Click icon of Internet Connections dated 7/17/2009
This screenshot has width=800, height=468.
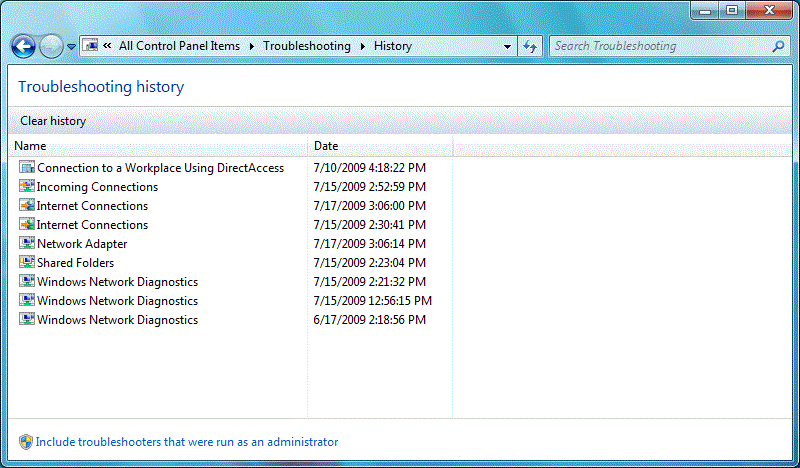[27, 205]
